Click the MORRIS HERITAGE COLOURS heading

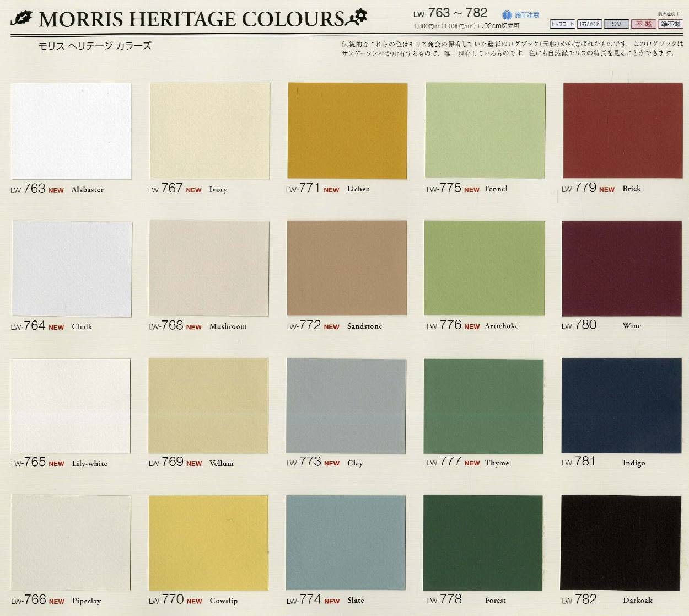pyautogui.click(x=191, y=19)
